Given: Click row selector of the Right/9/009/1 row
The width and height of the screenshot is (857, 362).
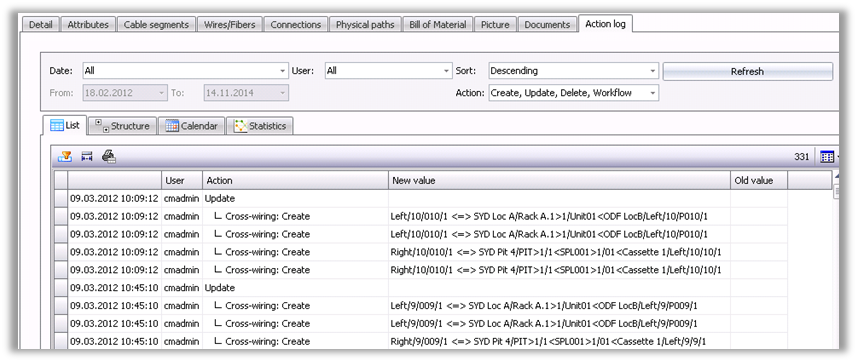Looking at the screenshot, I should pos(61,341).
